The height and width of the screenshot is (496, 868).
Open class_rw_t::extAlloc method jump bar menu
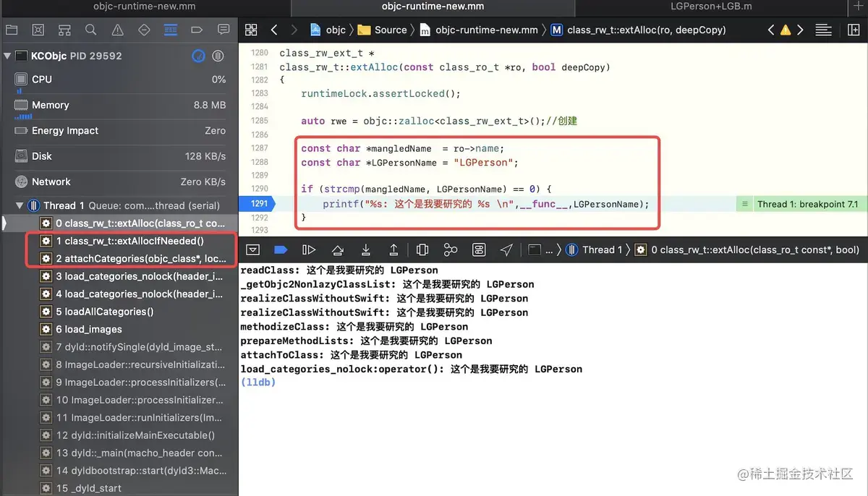tap(639, 30)
